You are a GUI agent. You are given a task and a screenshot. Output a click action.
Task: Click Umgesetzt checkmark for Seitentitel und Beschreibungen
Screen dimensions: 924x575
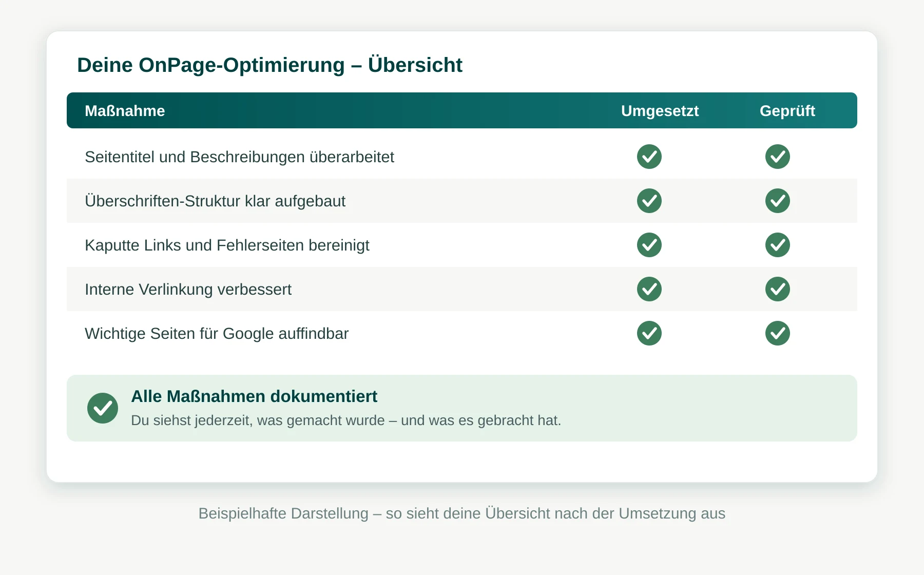click(x=649, y=157)
